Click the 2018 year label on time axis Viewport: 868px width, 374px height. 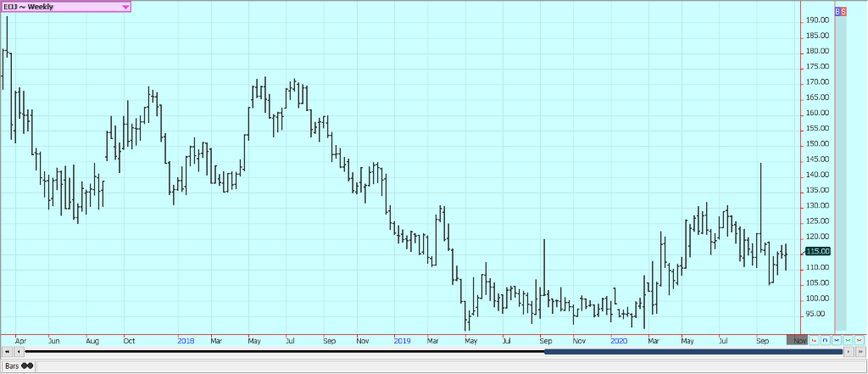(x=186, y=341)
